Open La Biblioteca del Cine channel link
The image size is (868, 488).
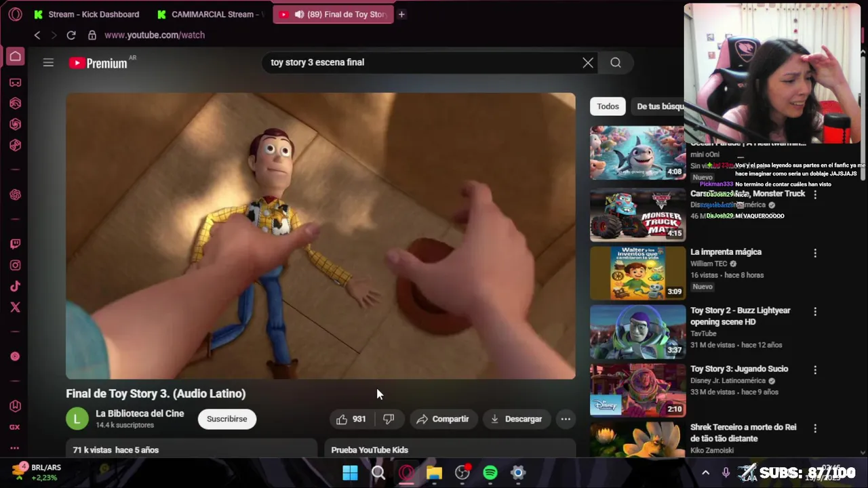pyautogui.click(x=140, y=413)
